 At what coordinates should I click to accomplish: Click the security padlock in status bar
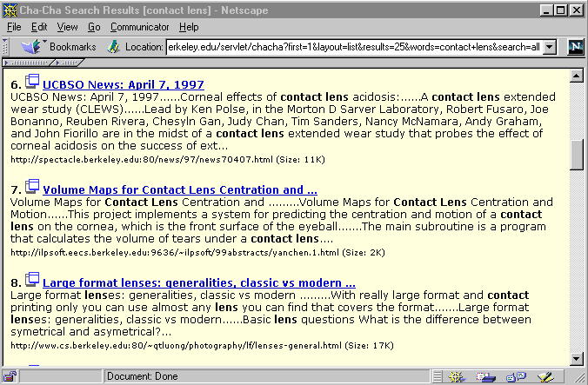tap(10, 376)
